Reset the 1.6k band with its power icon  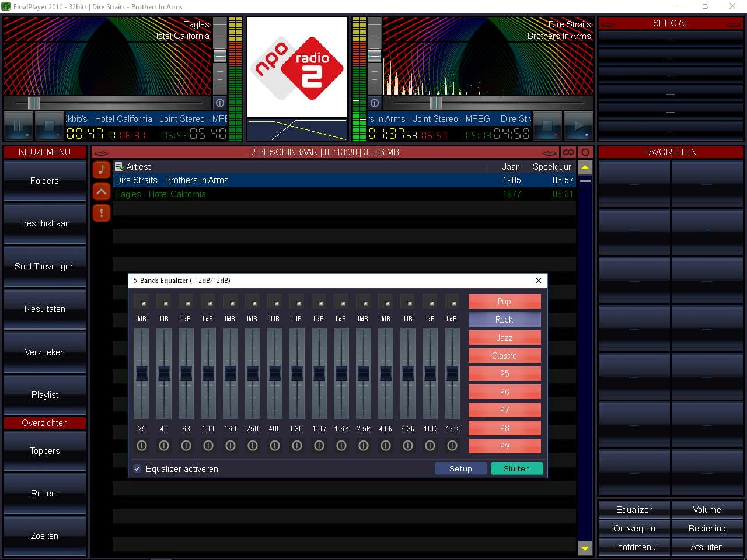click(341, 446)
